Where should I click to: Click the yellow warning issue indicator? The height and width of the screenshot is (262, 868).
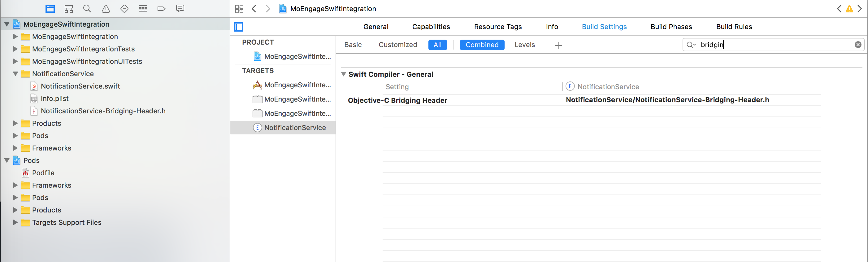pos(849,9)
